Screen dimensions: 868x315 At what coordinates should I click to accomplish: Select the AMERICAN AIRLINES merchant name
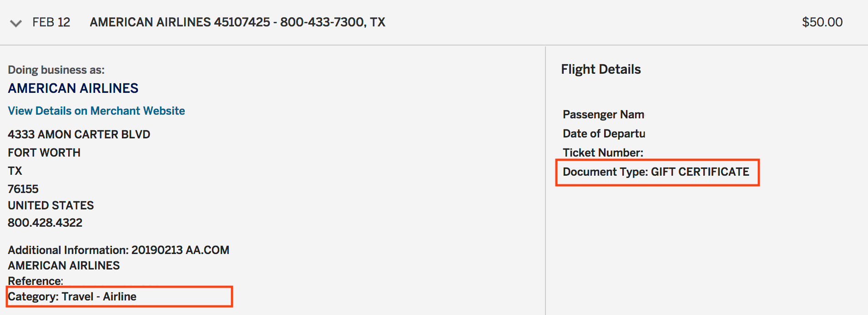tap(73, 88)
